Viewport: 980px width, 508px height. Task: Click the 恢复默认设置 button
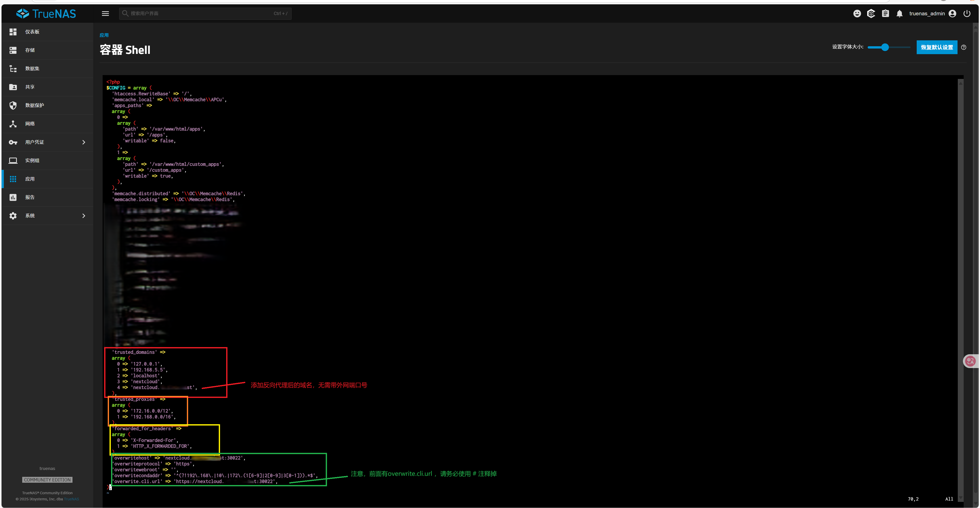pyautogui.click(x=937, y=47)
